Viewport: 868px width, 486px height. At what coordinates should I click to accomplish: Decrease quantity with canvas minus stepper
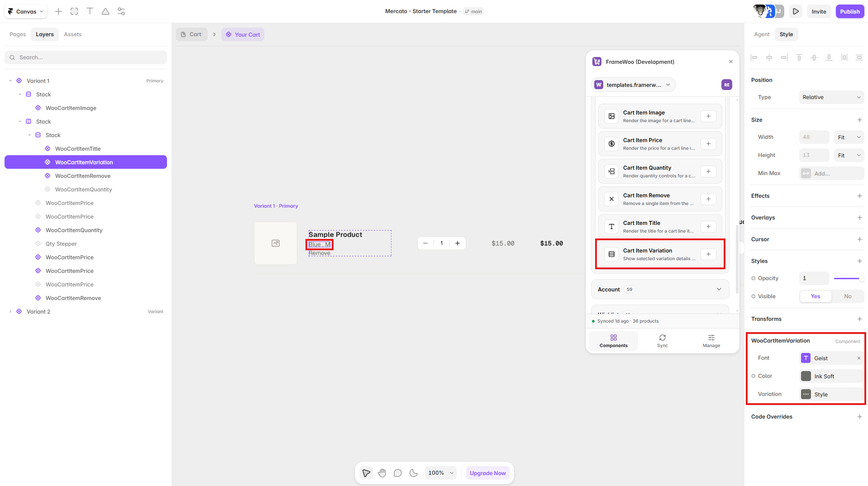[x=425, y=243]
